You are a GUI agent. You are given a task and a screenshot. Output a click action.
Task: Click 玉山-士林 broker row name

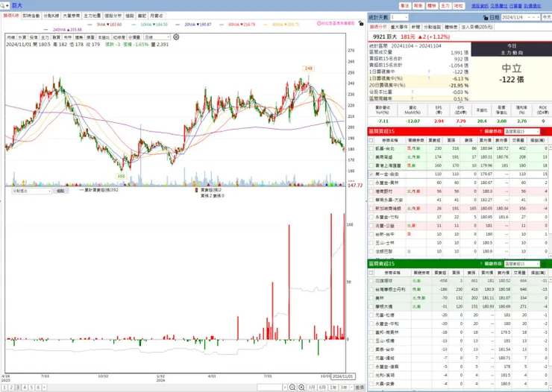(385, 243)
